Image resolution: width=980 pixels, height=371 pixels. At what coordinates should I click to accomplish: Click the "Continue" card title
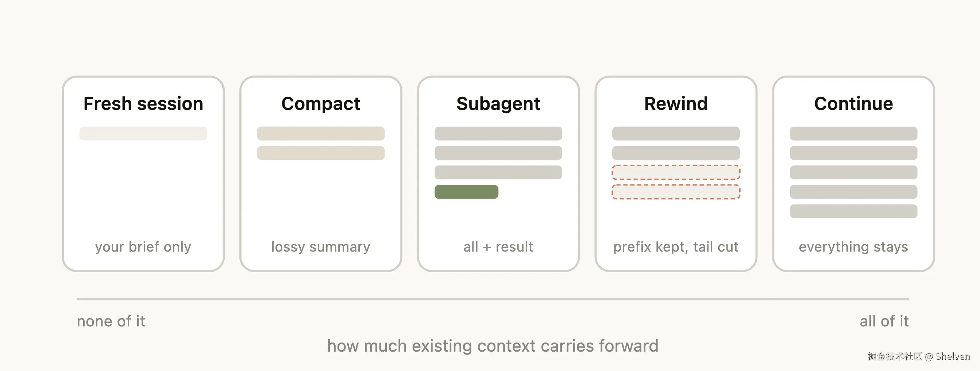tap(853, 104)
